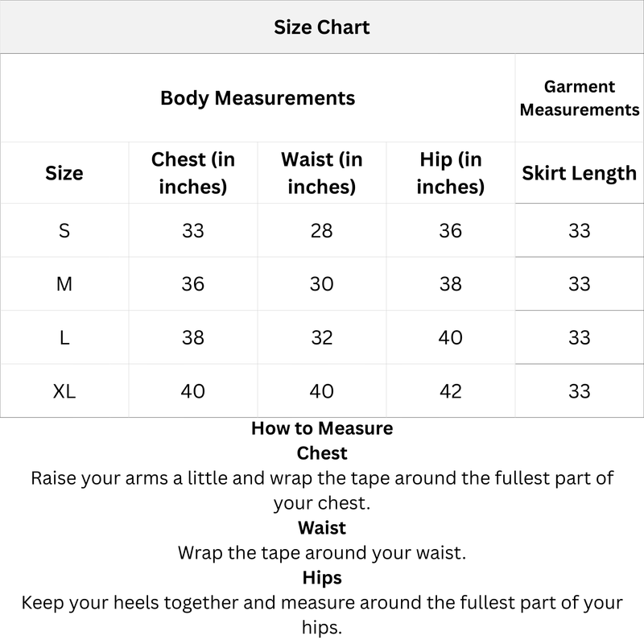Select the S size row label

64,231
